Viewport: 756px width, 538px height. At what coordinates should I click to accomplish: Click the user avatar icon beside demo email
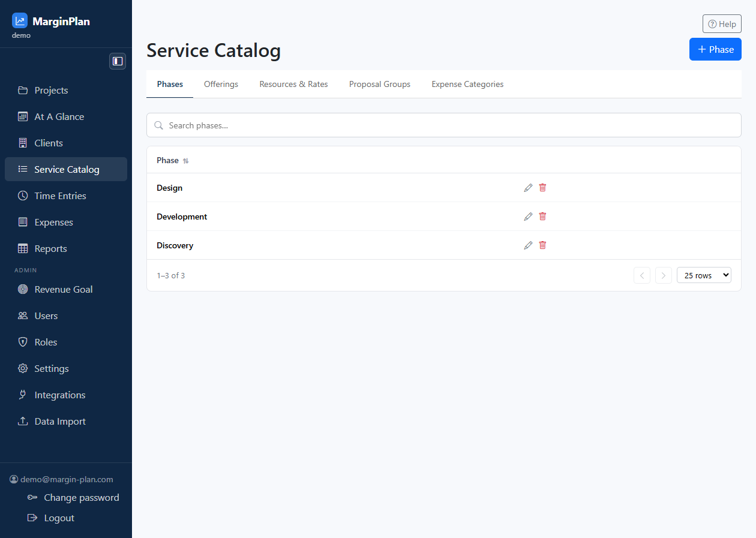tap(14, 479)
